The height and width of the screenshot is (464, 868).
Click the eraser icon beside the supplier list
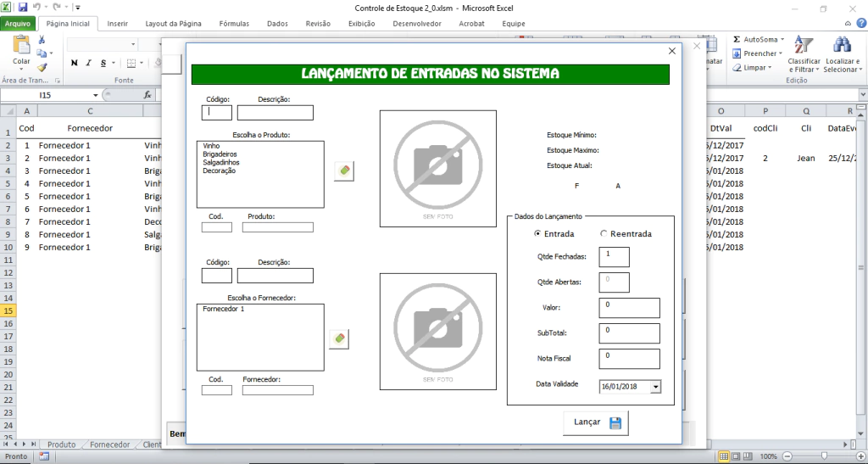click(x=339, y=338)
